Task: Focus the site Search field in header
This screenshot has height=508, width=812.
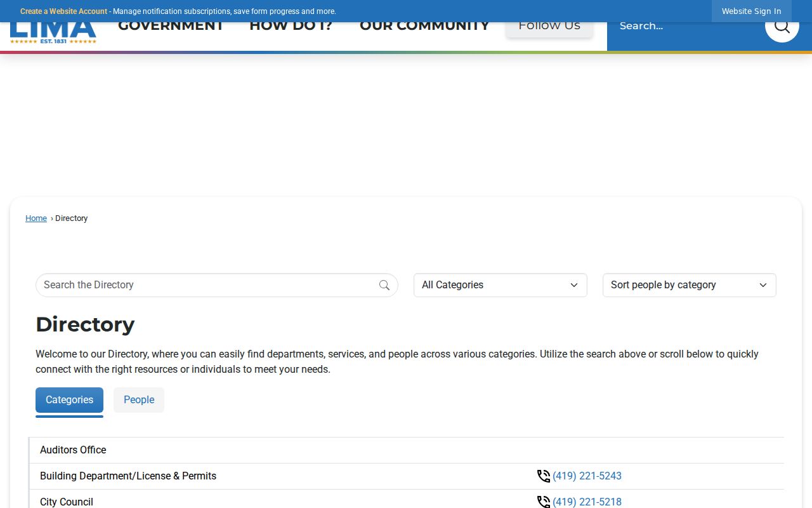Action: pos(685,26)
